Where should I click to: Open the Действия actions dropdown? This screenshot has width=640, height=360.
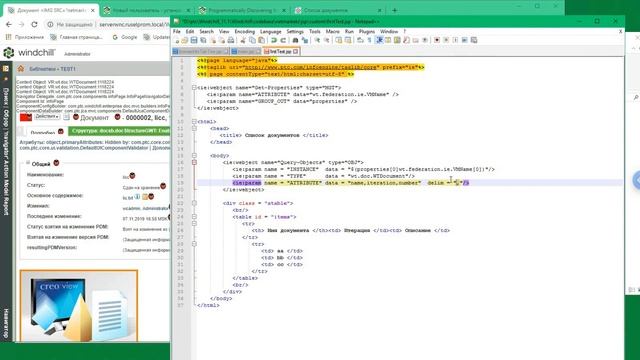click(47, 117)
